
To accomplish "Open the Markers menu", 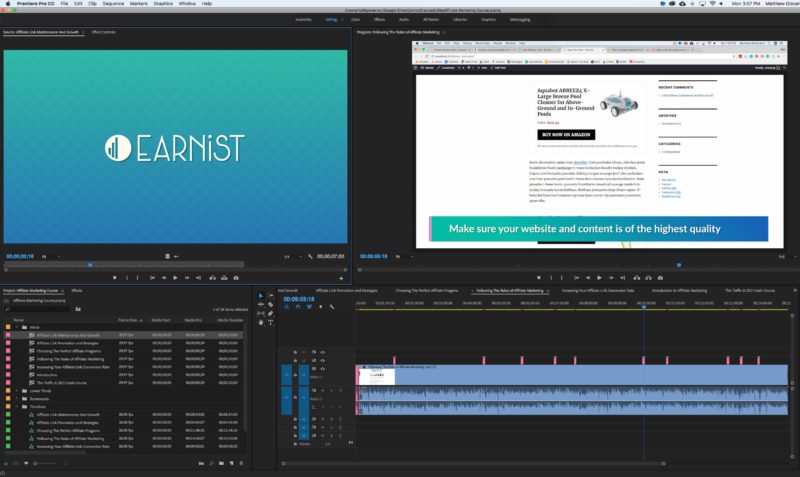I will coord(138,4).
